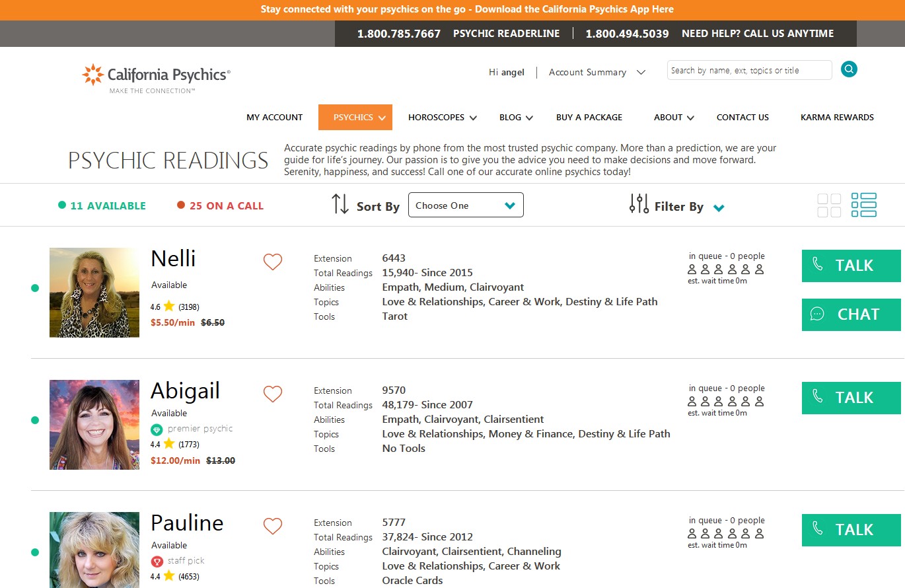Click the staff pick trophy badge

coord(157,562)
